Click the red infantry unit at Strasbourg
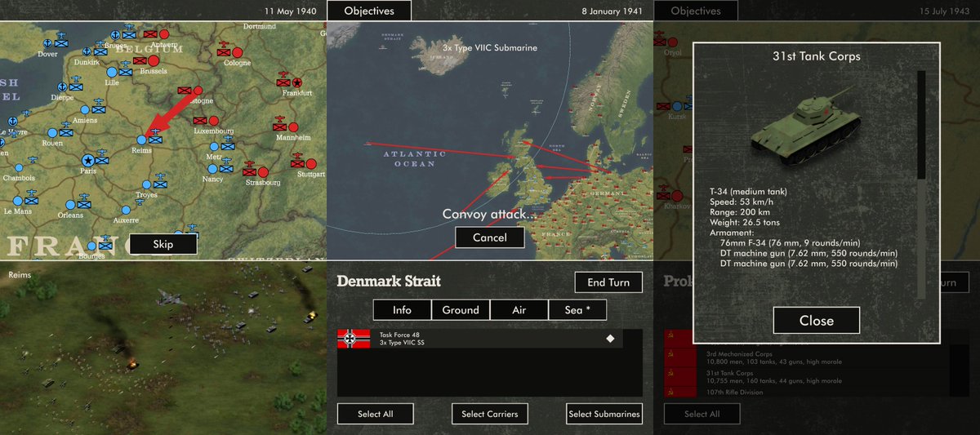Image resolution: width=980 pixels, height=435 pixels. tap(251, 172)
